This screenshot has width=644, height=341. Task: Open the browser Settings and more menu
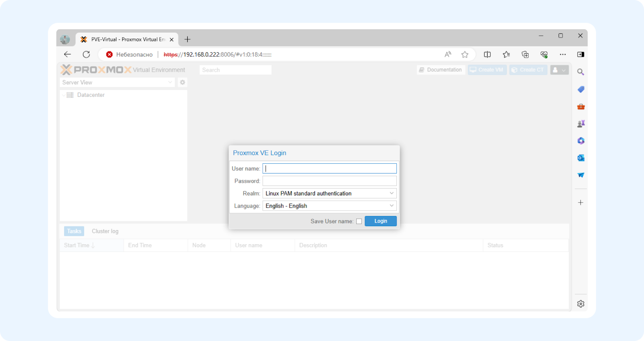click(x=563, y=54)
